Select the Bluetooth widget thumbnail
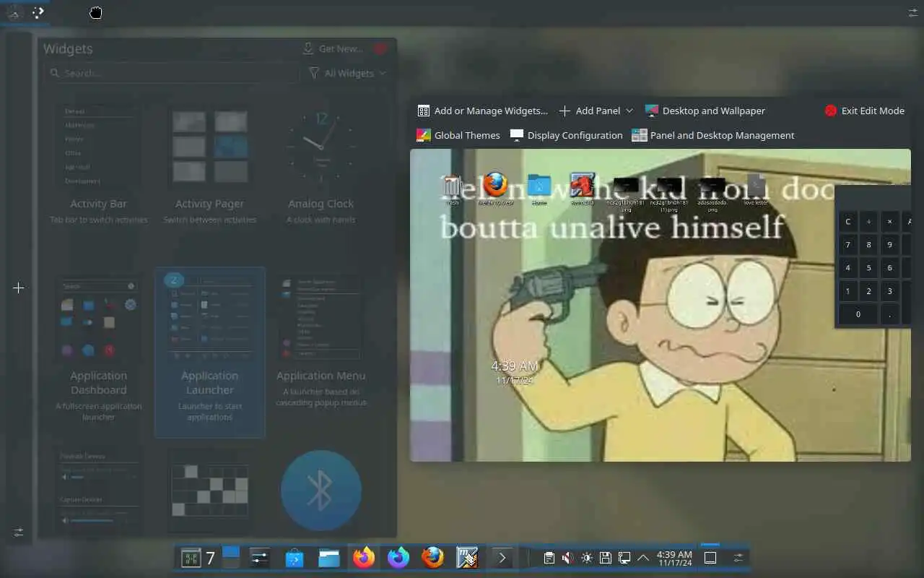Viewport: 924px width, 578px height. point(321,491)
